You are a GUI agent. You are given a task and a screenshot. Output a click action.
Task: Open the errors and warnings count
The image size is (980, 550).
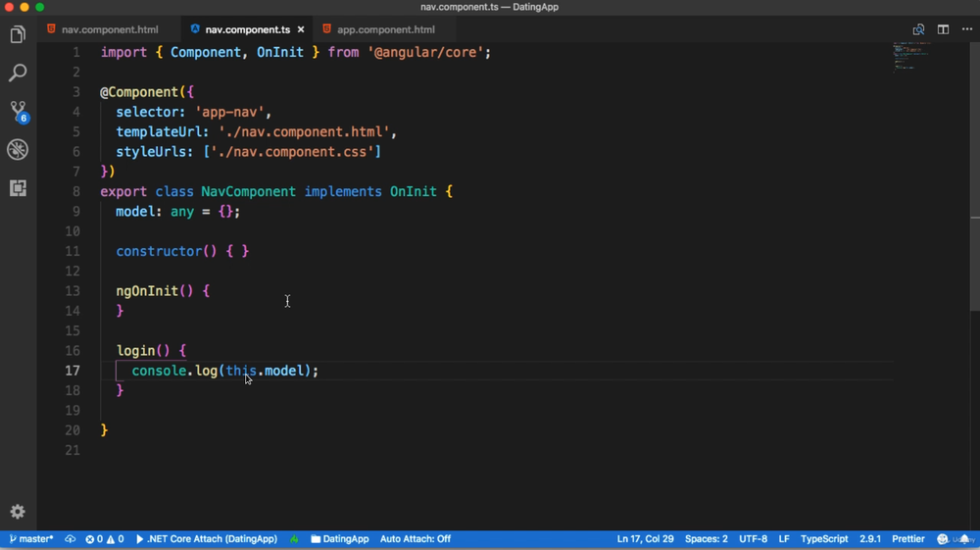click(105, 539)
